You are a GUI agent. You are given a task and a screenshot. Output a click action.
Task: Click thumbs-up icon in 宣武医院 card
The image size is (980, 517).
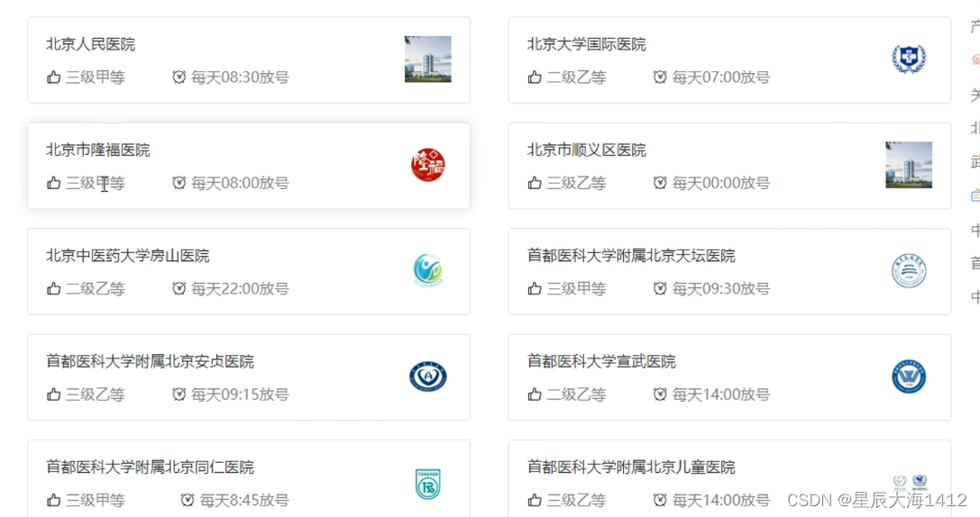click(x=535, y=395)
